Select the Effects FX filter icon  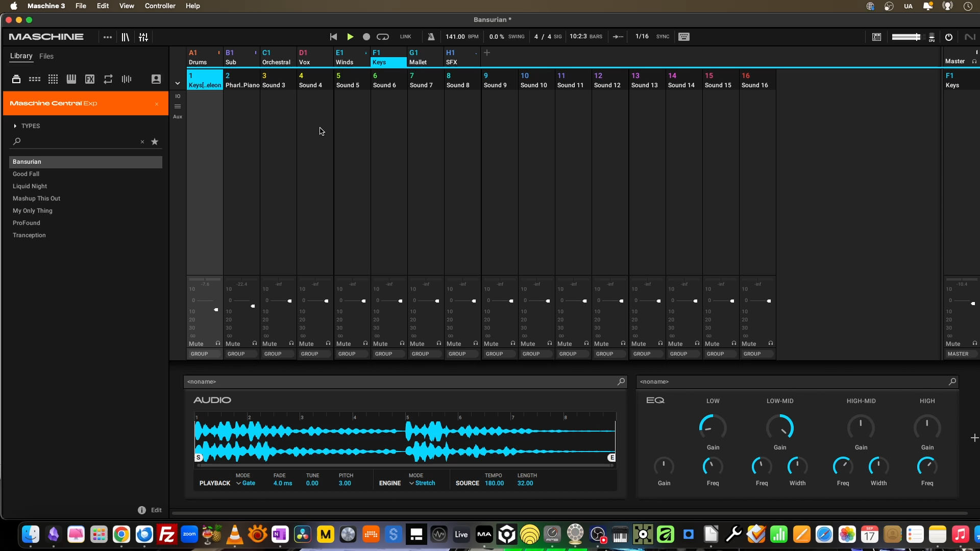point(90,79)
